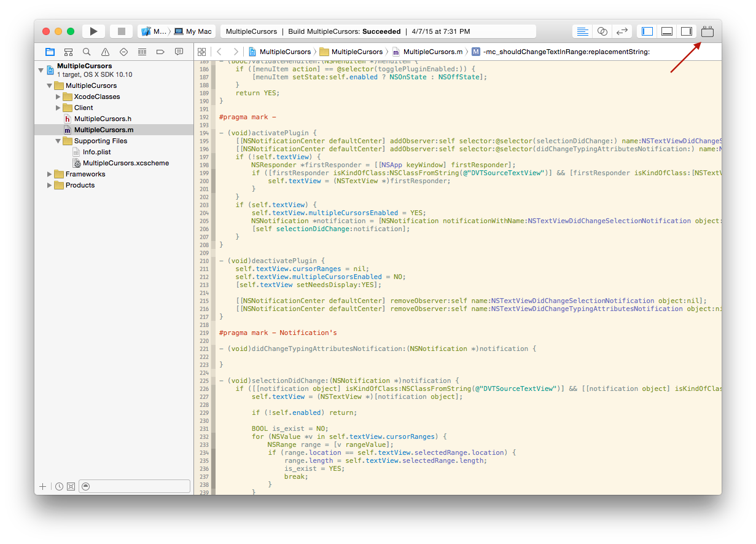
Task: Collapse the MultipleCursors group folder
Action: pyautogui.click(x=50, y=85)
